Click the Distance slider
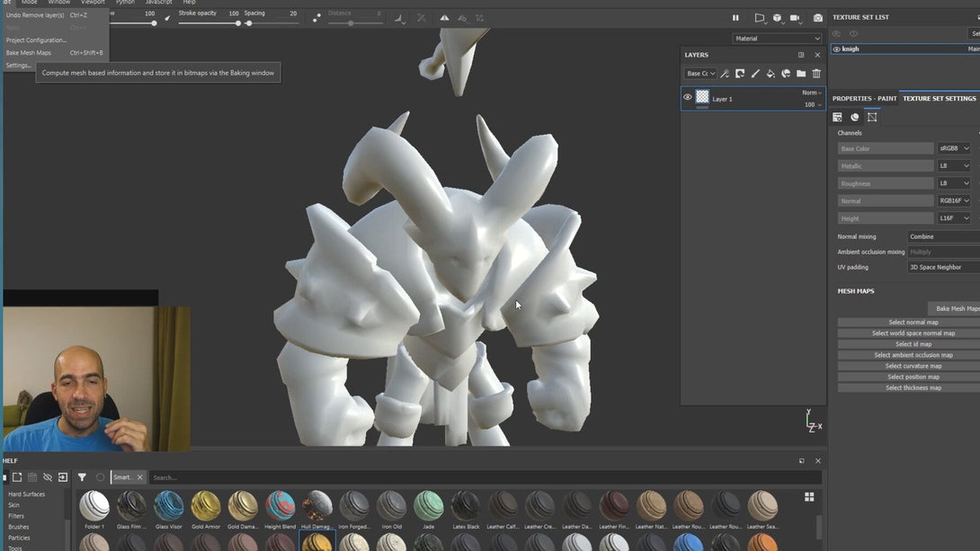 click(x=355, y=23)
